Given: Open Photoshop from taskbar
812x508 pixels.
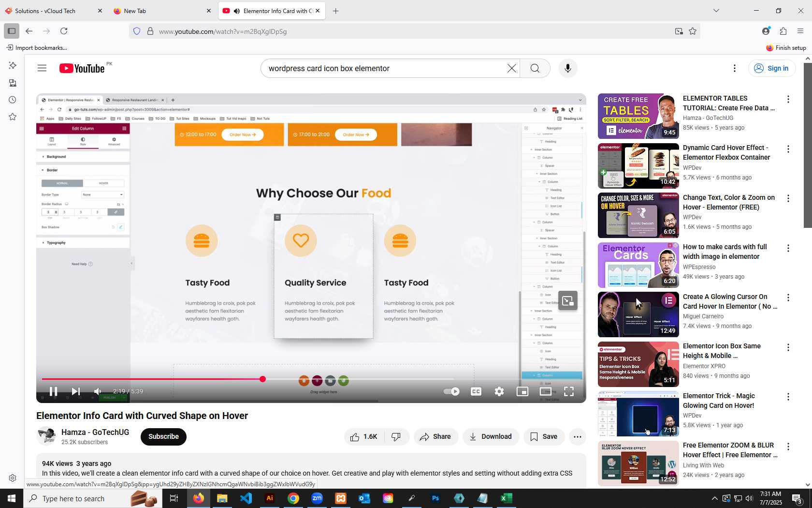Looking at the screenshot, I should [x=435, y=498].
